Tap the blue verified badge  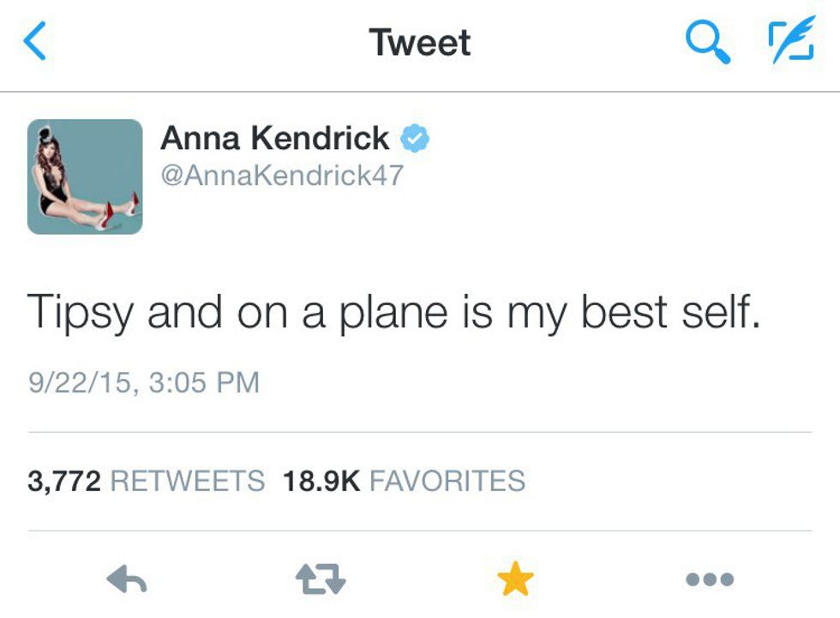[x=416, y=138]
